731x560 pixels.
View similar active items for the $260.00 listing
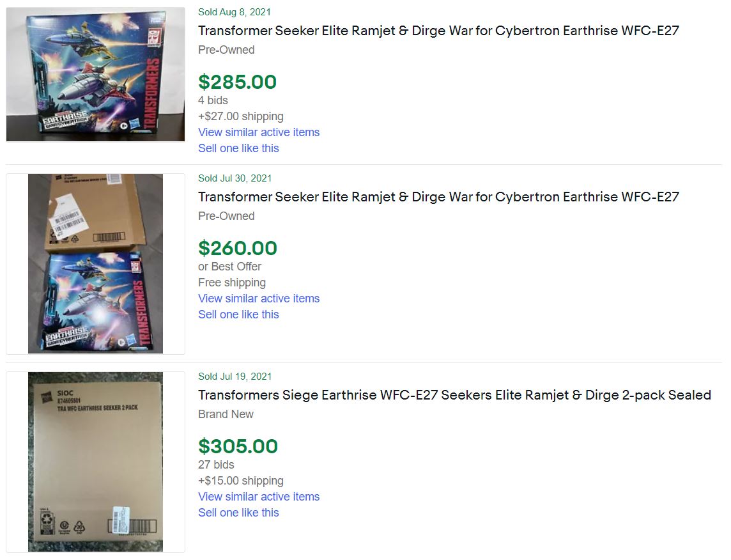pos(259,299)
